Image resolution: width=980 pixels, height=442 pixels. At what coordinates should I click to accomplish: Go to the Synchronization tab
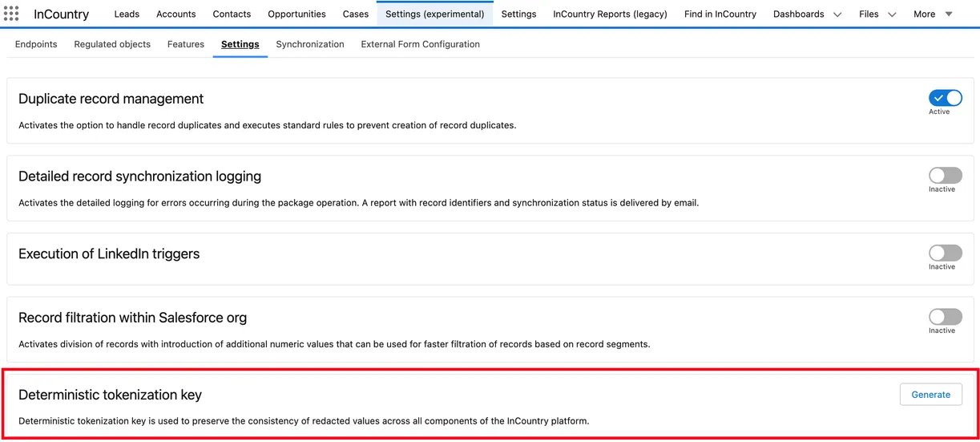(x=310, y=44)
